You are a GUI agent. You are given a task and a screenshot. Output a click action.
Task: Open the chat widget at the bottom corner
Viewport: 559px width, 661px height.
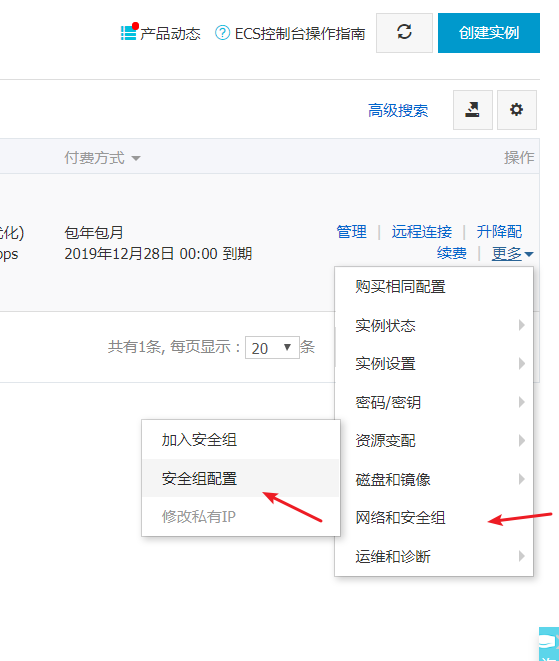coord(549,644)
